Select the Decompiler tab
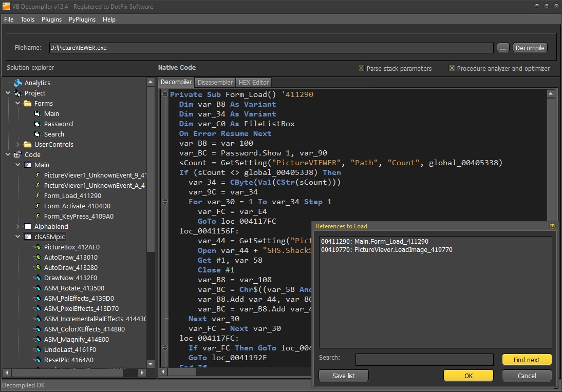Screen dimensions: 562x392 pos(176,82)
